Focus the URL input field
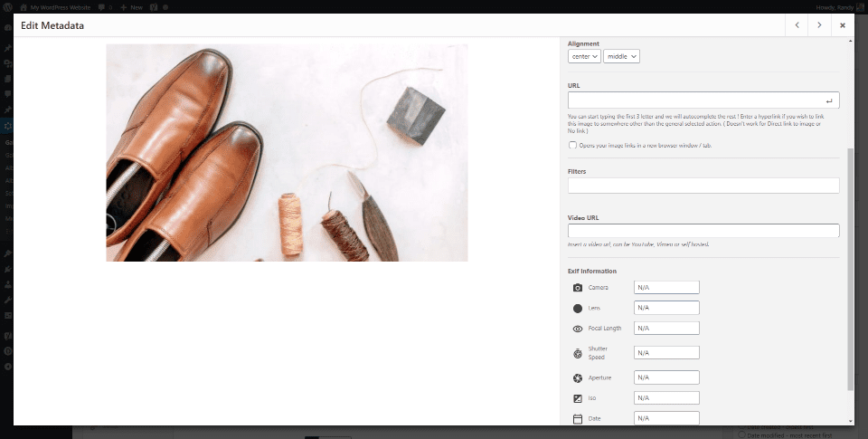 pos(703,100)
